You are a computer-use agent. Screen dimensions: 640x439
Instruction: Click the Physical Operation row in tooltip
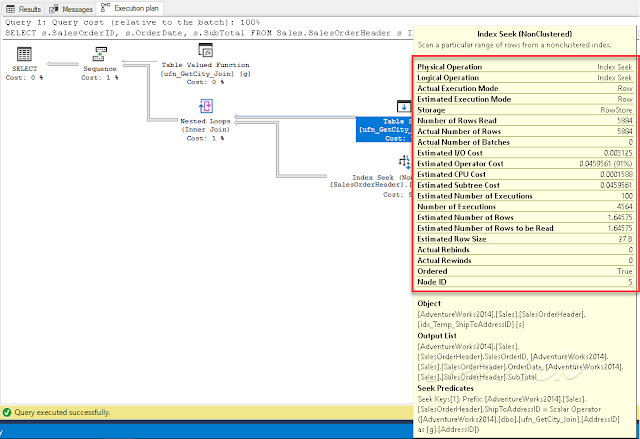(x=524, y=67)
